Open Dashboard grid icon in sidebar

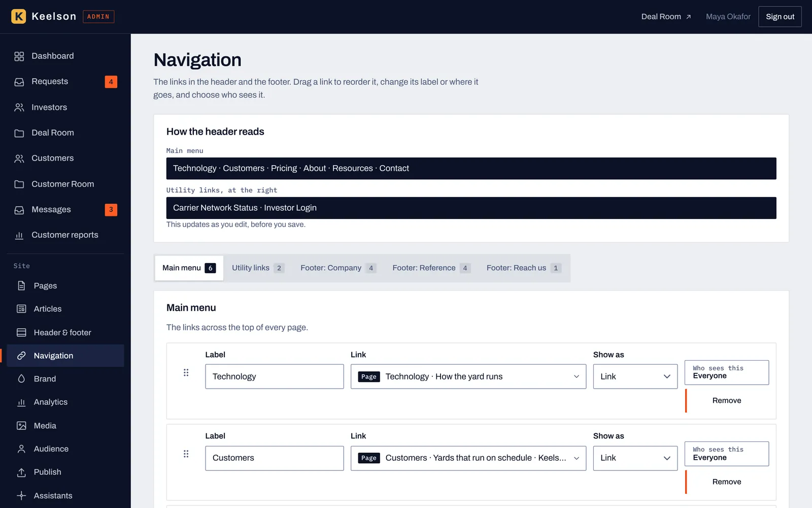point(19,56)
